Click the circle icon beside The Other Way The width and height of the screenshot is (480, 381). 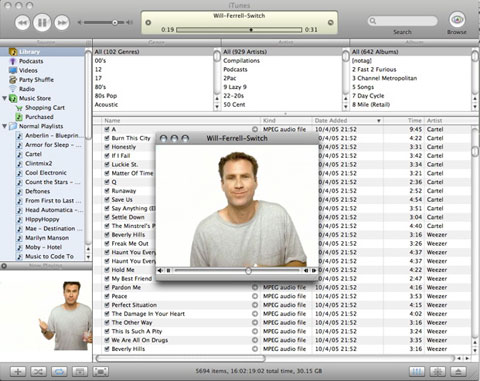[x=255, y=323]
